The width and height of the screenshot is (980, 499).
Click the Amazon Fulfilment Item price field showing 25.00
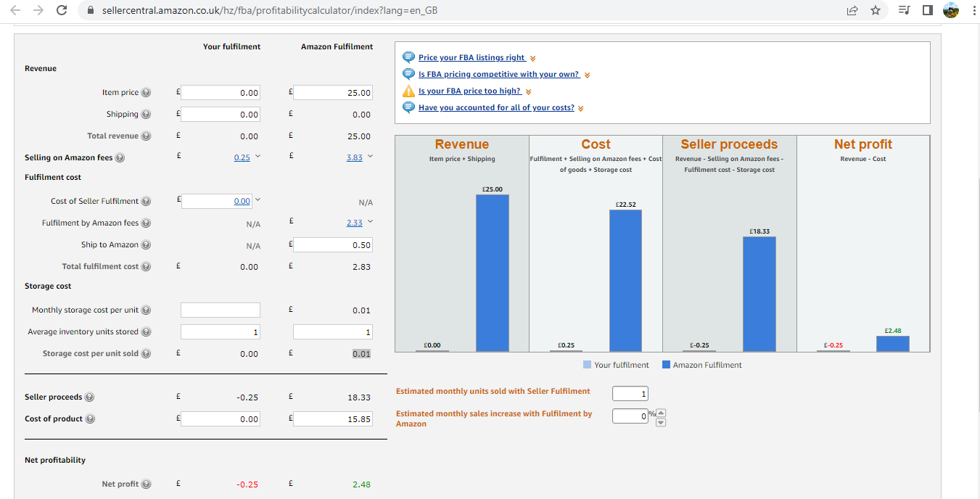coord(333,93)
